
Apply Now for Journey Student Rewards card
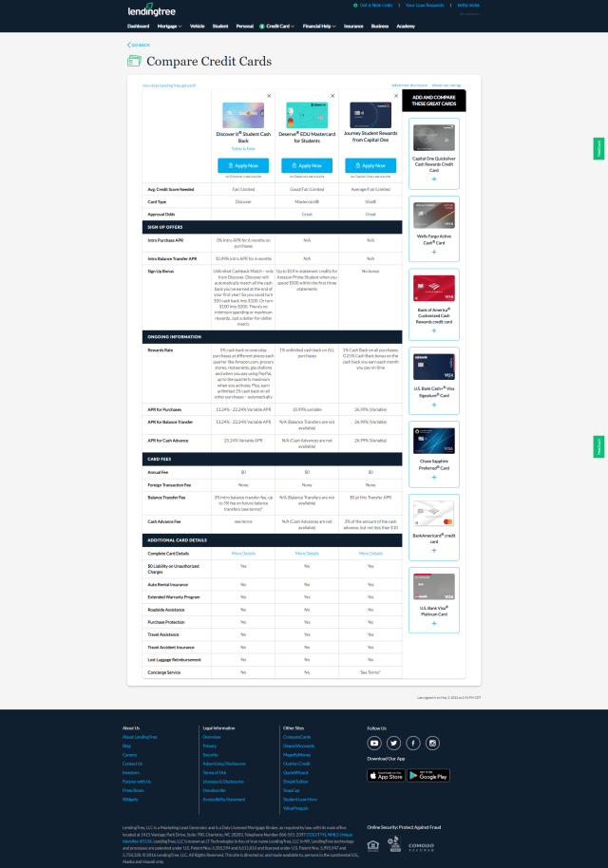(x=370, y=165)
